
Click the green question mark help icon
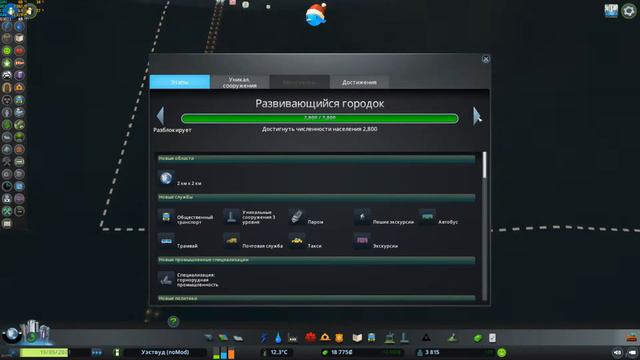coord(173,322)
